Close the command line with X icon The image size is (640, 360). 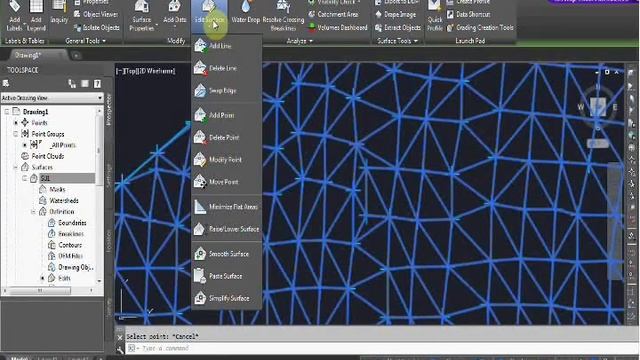(120, 337)
